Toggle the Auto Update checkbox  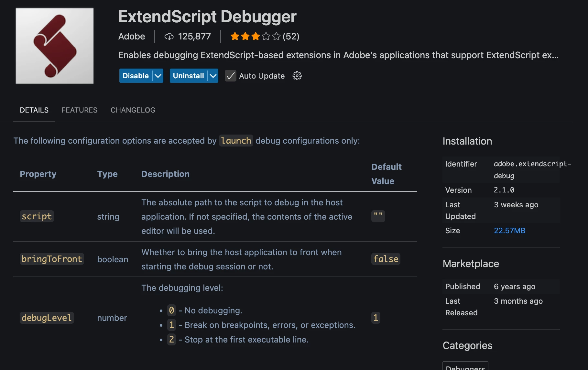(230, 76)
